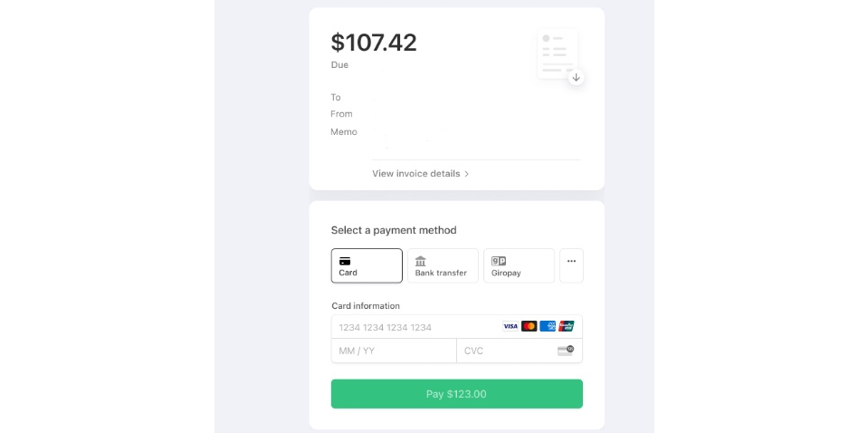Click the UnionPay card logo
Screen dimensions: 868x433
[567, 326]
